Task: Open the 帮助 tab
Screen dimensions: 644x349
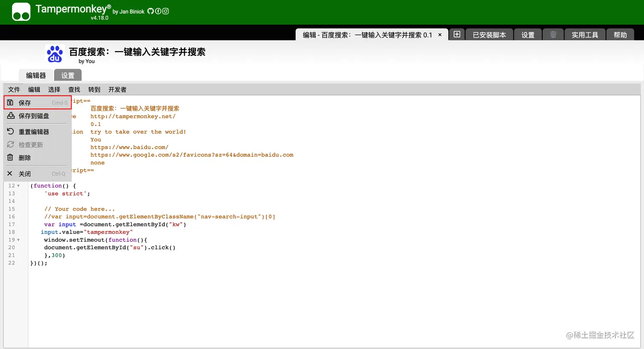Action: [620, 35]
